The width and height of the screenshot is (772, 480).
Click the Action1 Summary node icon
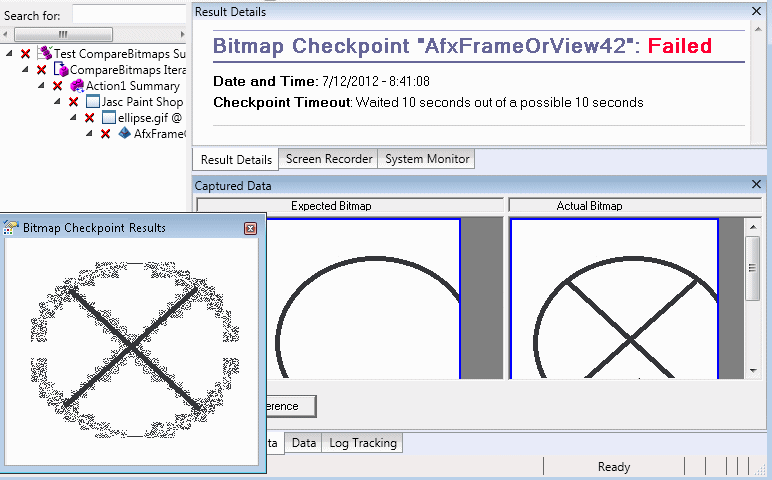point(77,86)
